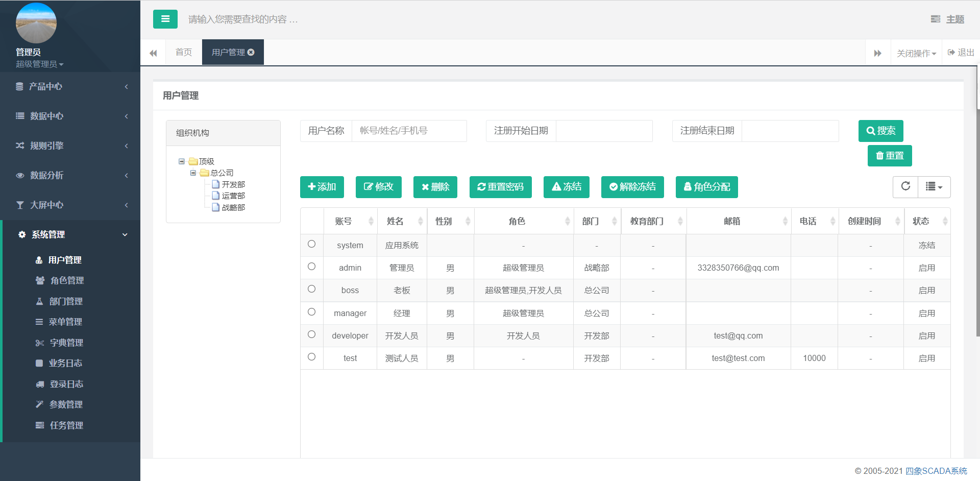The width and height of the screenshot is (980, 481).
Task: Click the hamburger menu toggle icon
Action: [165, 19]
